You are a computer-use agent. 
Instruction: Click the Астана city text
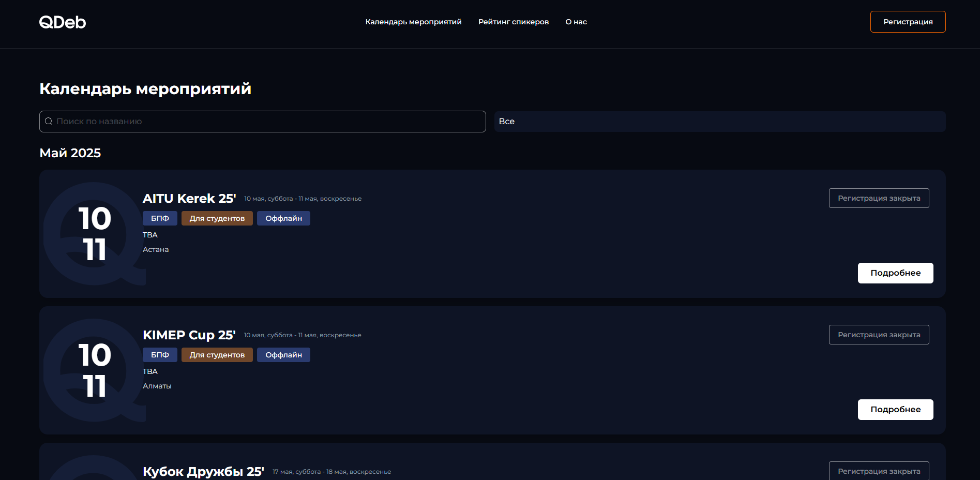[156, 249]
